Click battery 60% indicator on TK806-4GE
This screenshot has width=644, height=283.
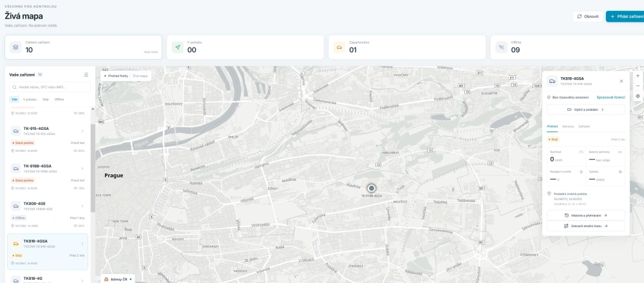(x=79, y=226)
